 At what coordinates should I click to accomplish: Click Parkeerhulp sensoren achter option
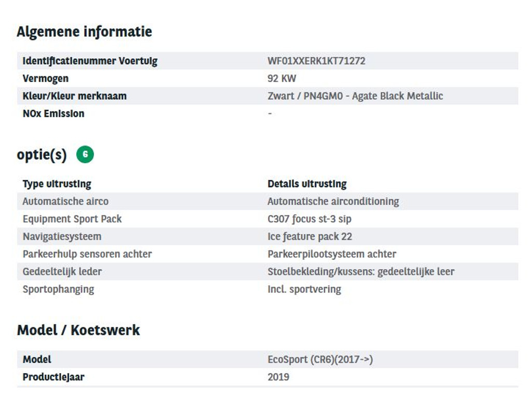point(87,254)
